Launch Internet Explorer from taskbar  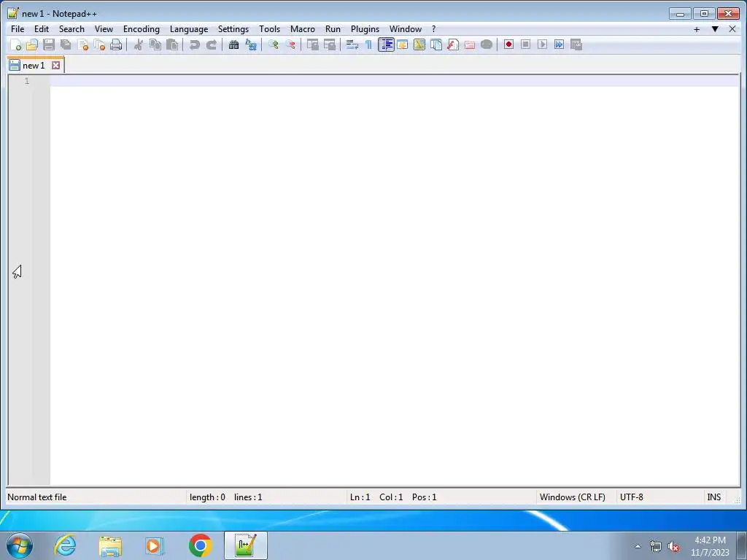[x=65, y=545]
